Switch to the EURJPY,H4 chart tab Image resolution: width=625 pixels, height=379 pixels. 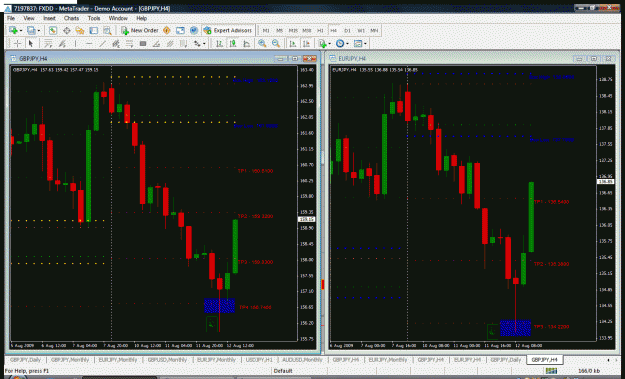(x=467, y=360)
